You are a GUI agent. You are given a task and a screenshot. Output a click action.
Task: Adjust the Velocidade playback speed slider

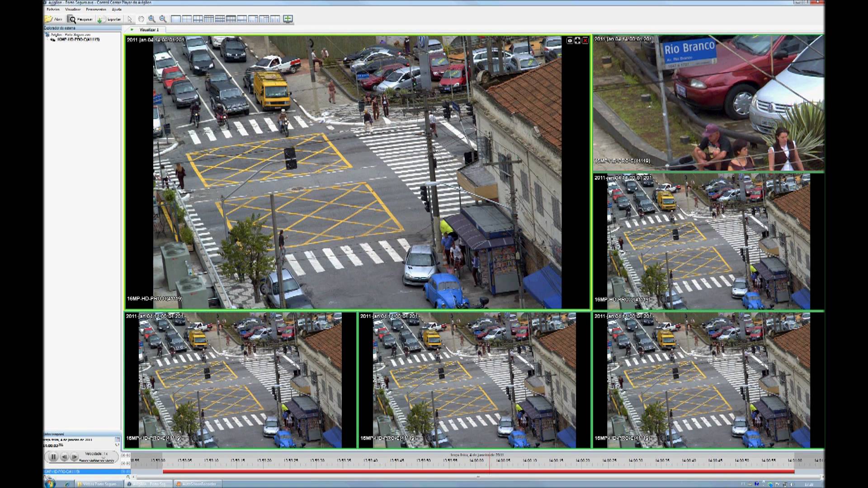[103, 457]
